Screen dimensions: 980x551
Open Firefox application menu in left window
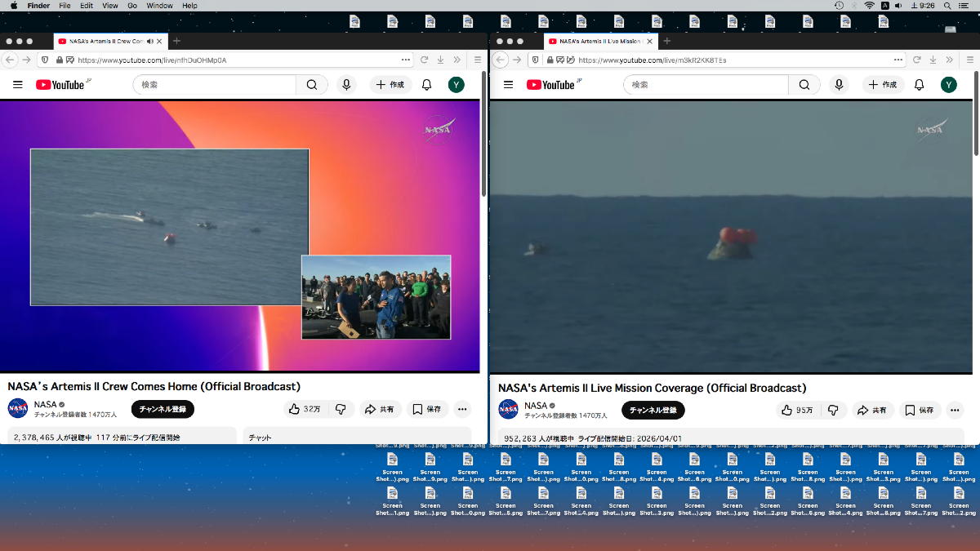point(478,60)
